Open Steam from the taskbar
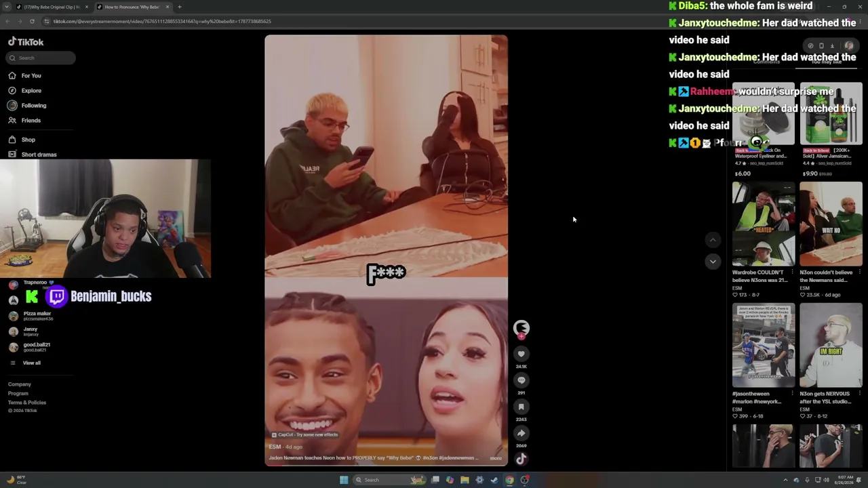This screenshot has height=488, width=868. (494, 480)
